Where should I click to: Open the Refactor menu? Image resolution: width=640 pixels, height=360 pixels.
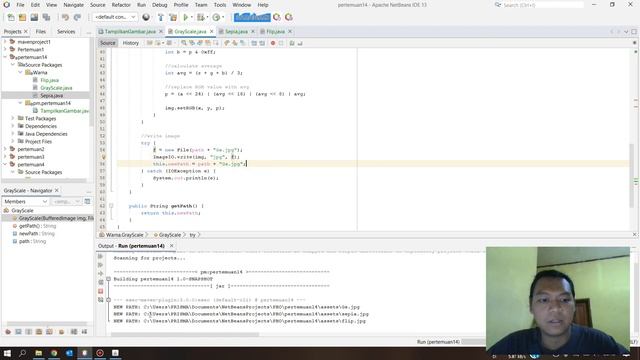point(121,5)
